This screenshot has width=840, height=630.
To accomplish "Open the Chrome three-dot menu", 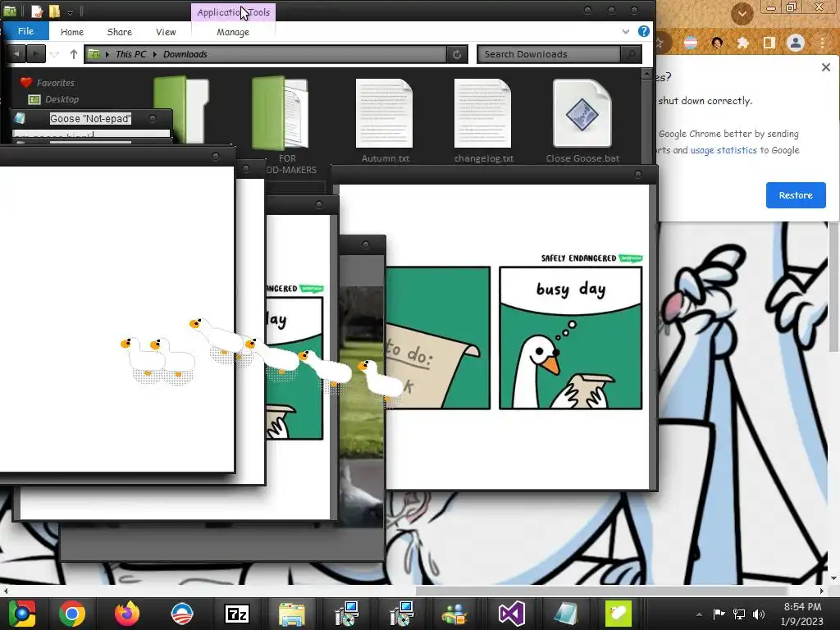I will pyautogui.click(x=822, y=43).
